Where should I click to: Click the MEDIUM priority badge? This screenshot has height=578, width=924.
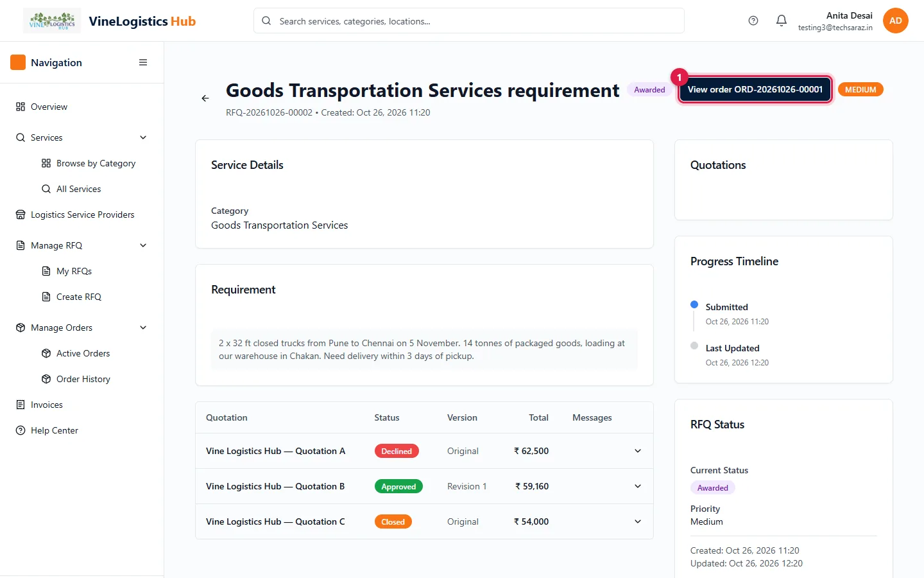[x=860, y=90]
